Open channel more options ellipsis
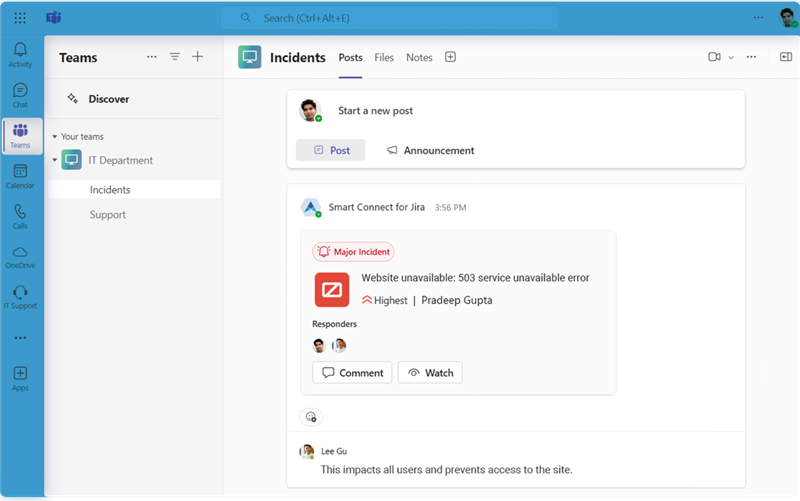The image size is (800, 501). click(x=752, y=57)
